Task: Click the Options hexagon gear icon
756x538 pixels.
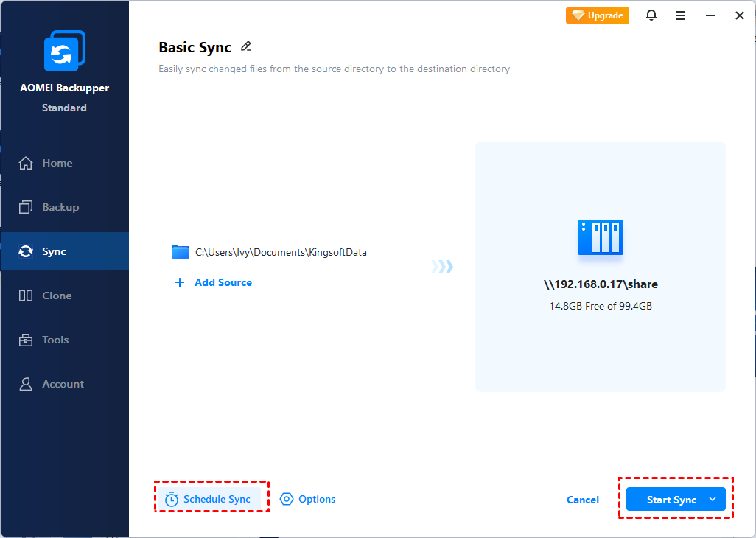Action: point(287,499)
